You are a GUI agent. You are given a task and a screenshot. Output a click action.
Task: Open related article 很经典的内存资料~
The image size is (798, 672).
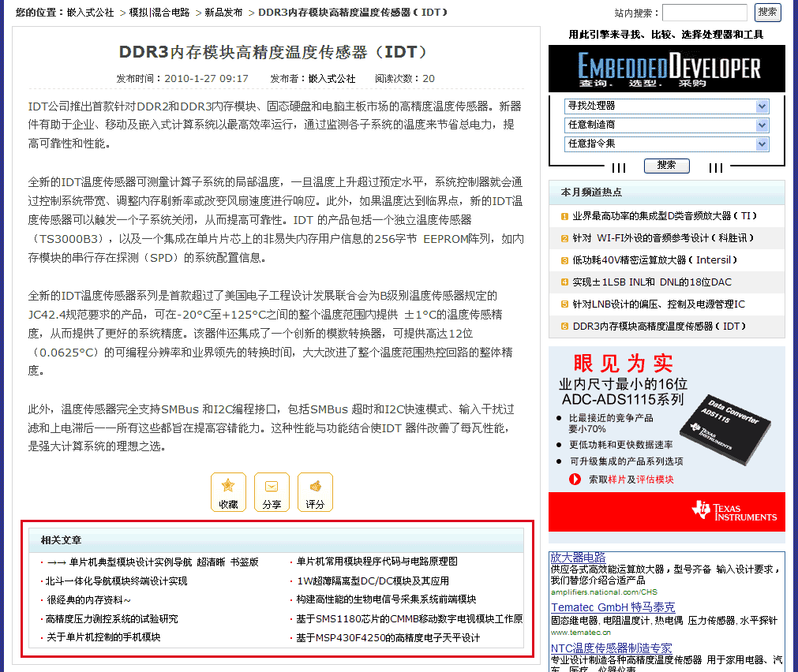coord(88,599)
